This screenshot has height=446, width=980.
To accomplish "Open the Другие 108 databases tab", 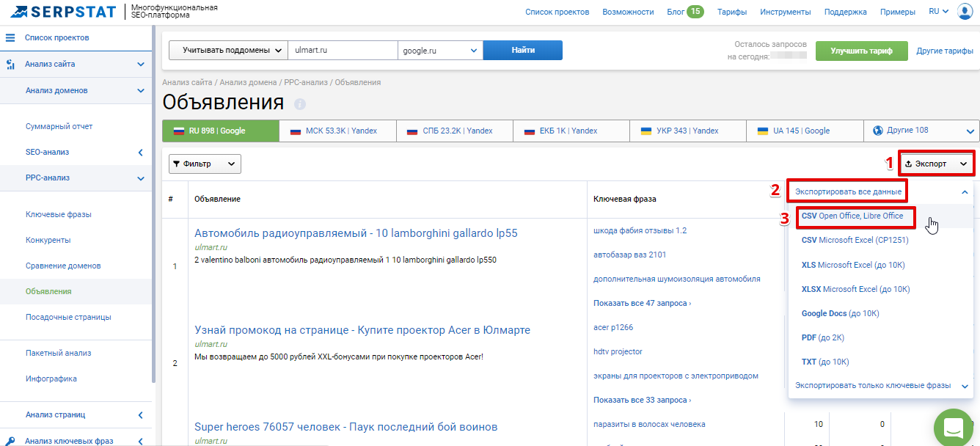I will (921, 131).
